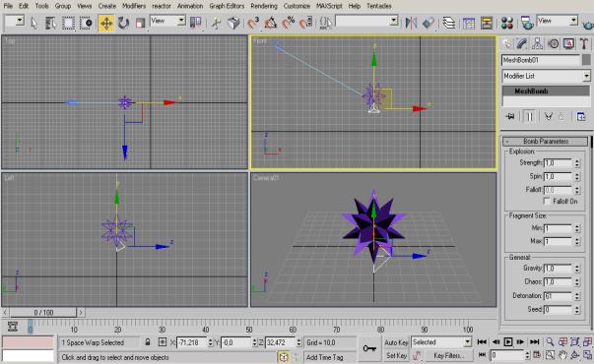The width and height of the screenshot is (594, 364).
Task: Select the Select Object arrow tool
Action: click(34, 23)
